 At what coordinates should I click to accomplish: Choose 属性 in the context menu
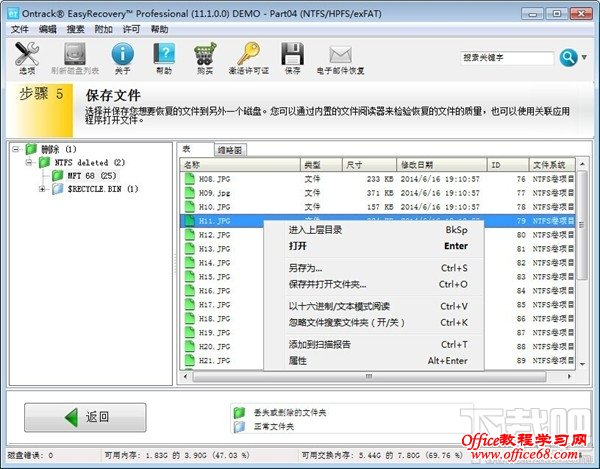tap(374, 360)
